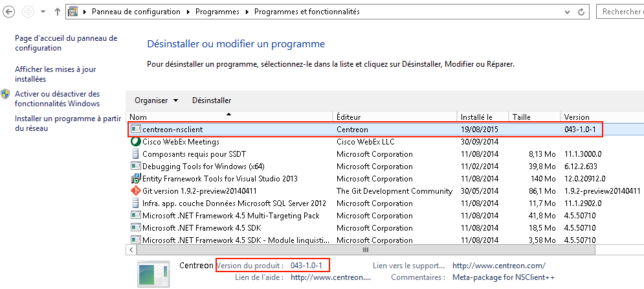The image size is (644, 289).
Task: Click the 6.12.2.633 version cell
Action: click(581, 167)
